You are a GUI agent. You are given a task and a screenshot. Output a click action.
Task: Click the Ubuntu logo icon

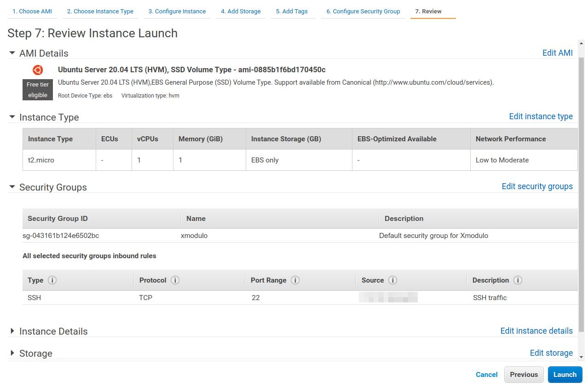tap(38, 70)
